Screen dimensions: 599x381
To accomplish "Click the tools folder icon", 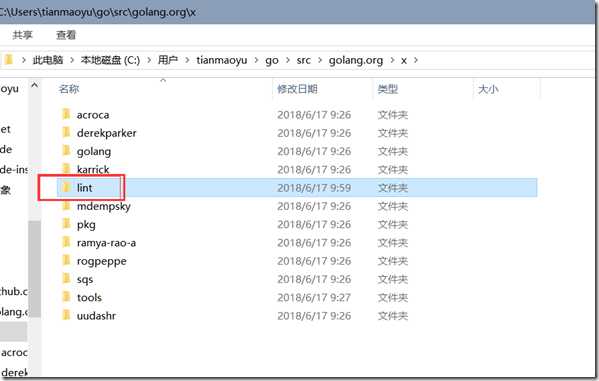I will pos(66,297).
